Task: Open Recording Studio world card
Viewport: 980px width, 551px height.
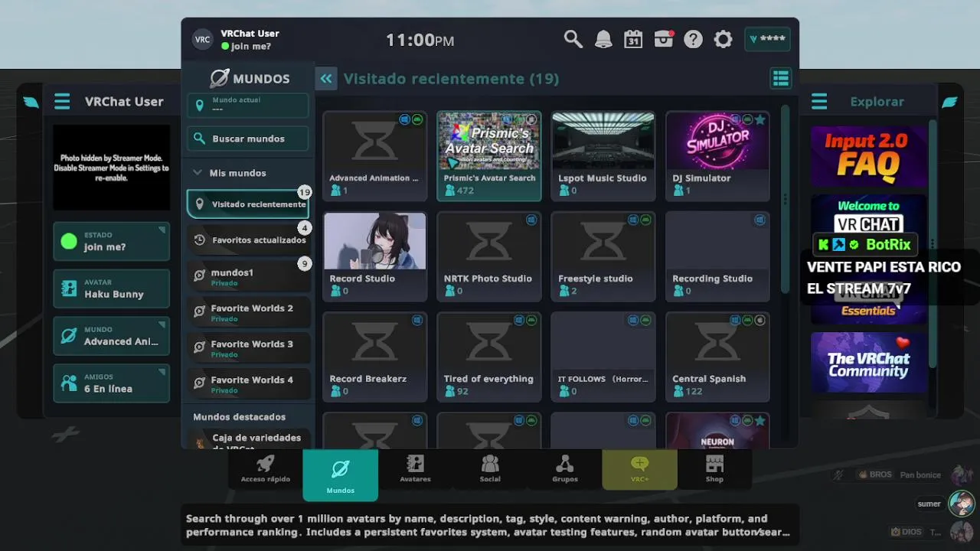Action: pyautogui.click(x=717, y=256)
